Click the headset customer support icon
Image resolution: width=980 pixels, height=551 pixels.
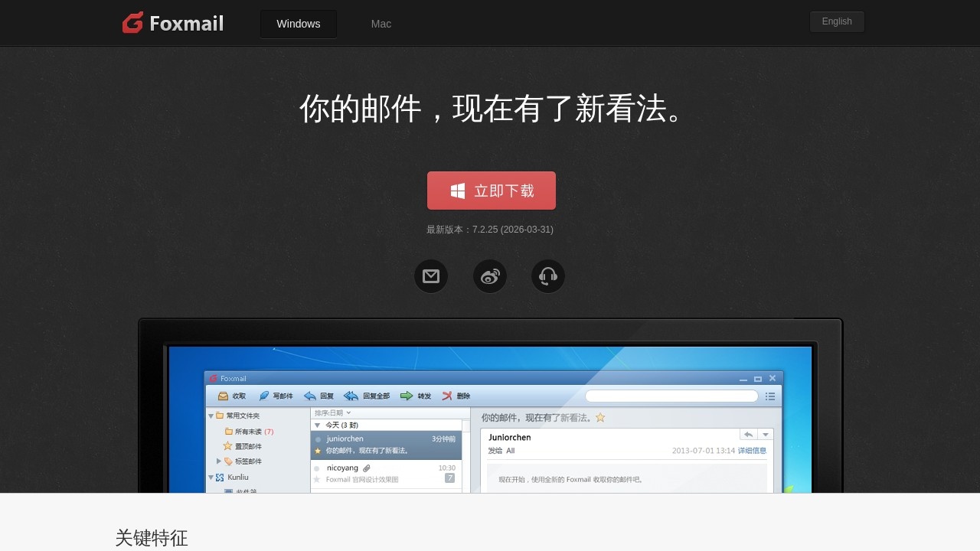pyautogui.click(x=548, y=276)
